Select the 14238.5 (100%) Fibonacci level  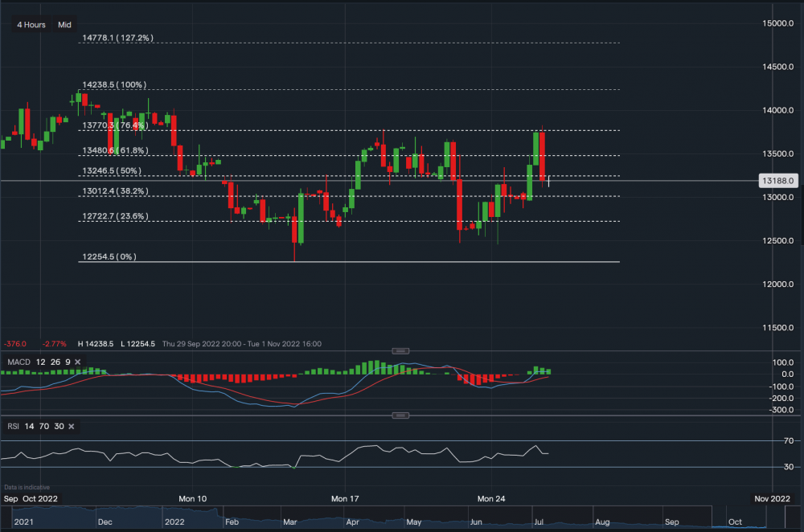coord(113,84)
